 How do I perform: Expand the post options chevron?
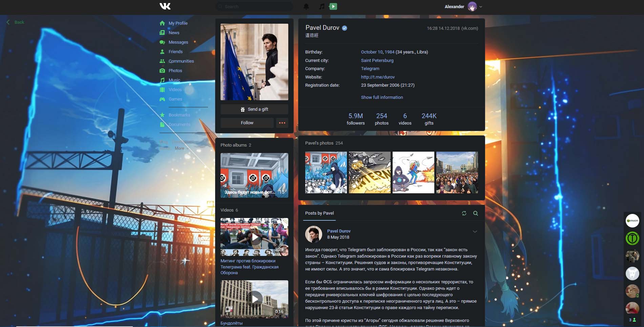(x=475, y=232)
